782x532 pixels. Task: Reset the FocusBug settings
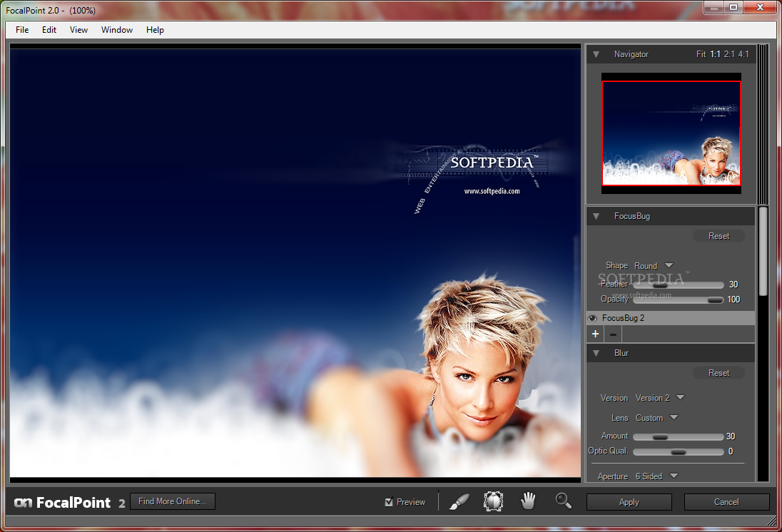(x=718, y=236)
